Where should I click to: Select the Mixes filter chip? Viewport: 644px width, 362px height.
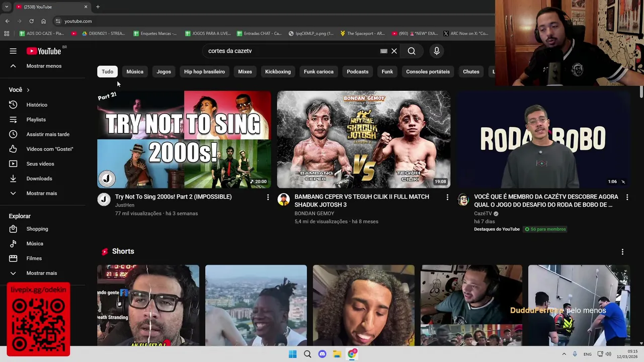(245, 71)
